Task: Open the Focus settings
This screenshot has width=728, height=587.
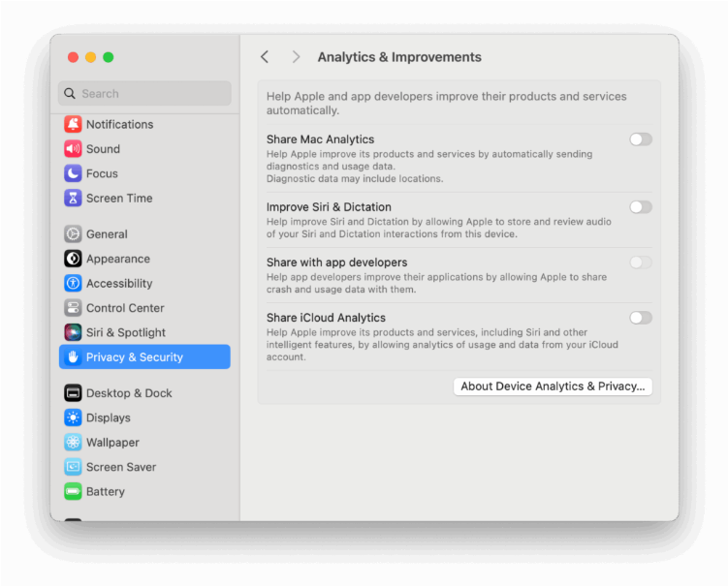Action: (x=102, y=173)
